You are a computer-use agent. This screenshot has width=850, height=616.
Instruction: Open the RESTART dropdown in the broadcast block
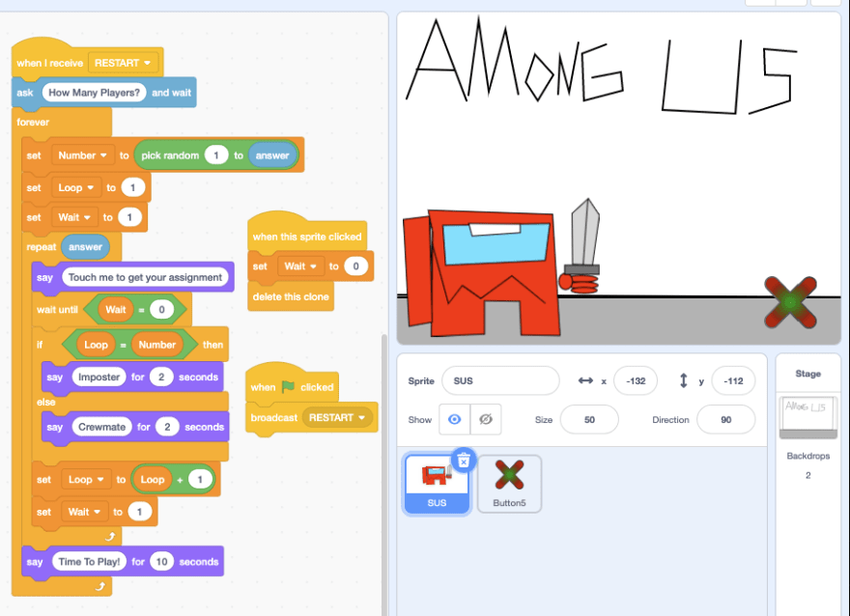(337, 418)
